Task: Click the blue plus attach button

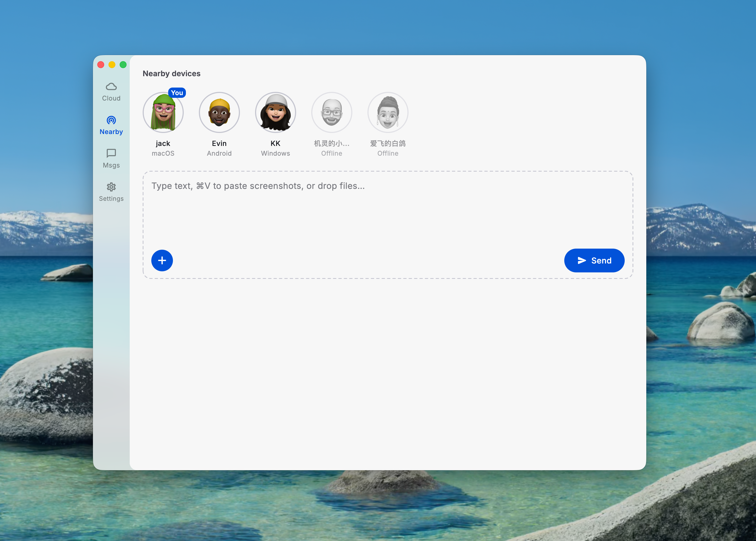Action: pos(162,261)
